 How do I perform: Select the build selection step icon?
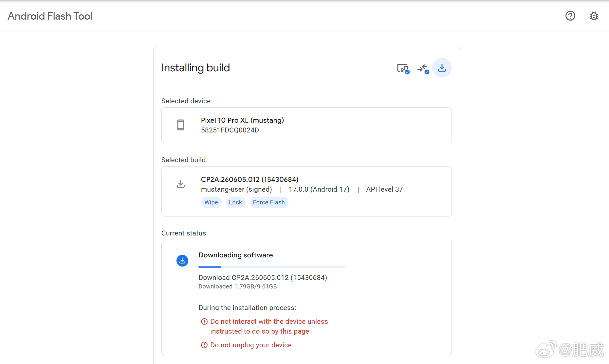tap(423, 68)
